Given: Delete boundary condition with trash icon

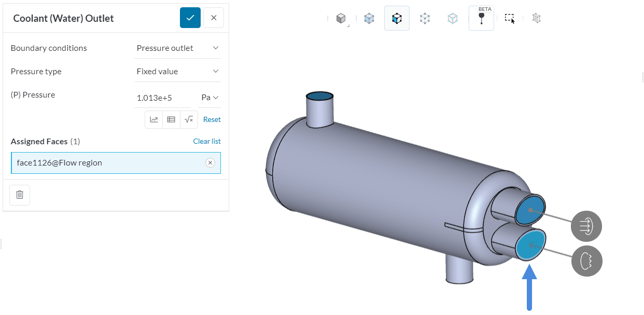Looking at the screenshot, I should 20,195.
